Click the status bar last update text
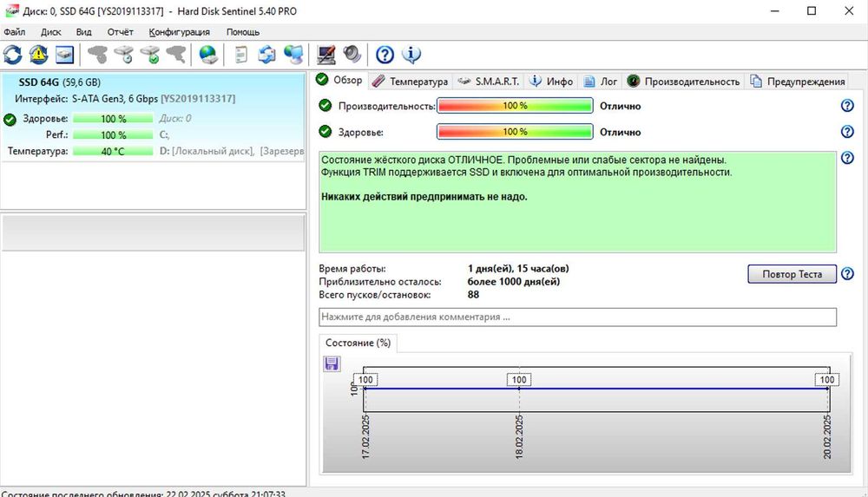 [143, 494]
